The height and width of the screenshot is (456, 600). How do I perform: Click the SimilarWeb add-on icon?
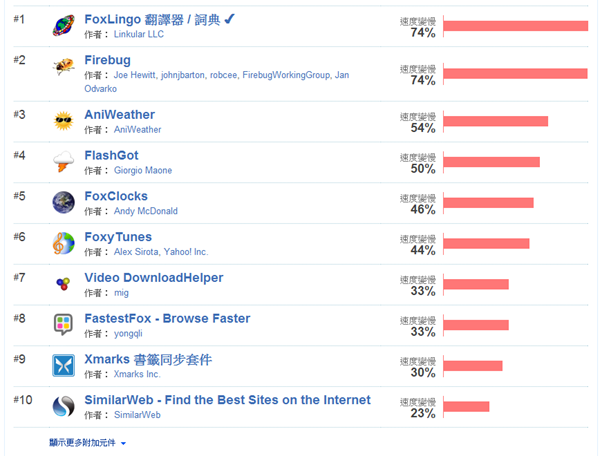(64, 406)
